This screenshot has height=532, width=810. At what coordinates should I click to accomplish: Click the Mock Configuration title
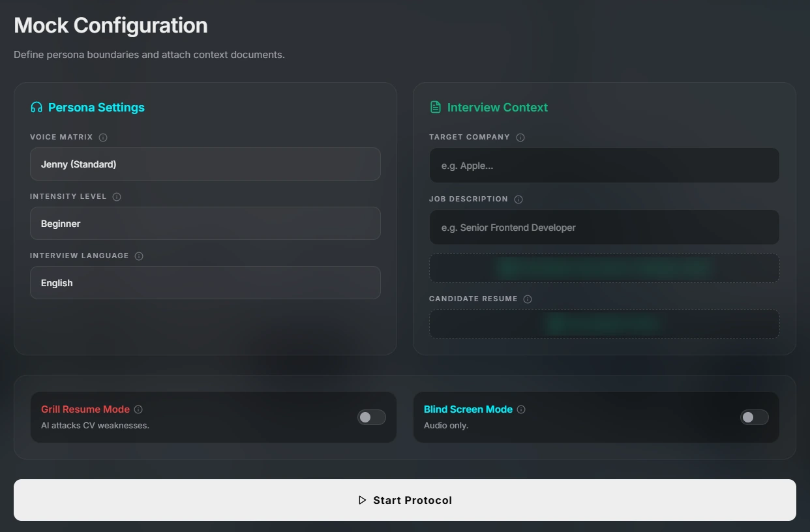pyautogui.click(x=111, y=25)
